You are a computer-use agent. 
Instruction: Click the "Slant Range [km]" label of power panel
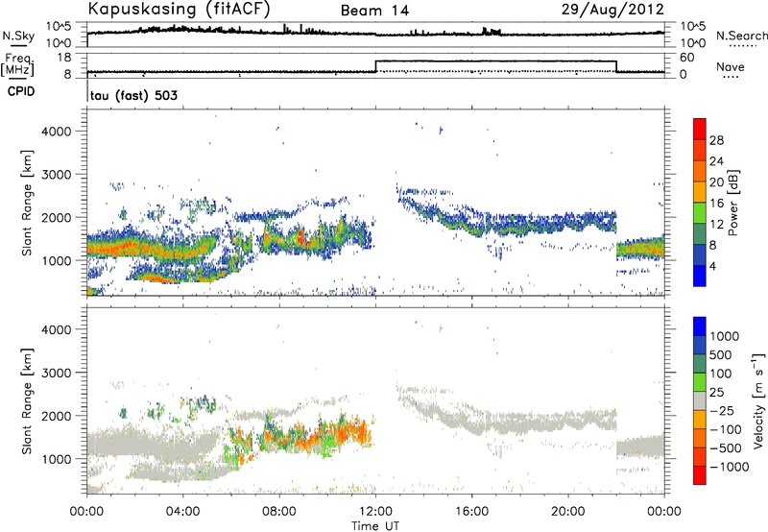[27, 203]
